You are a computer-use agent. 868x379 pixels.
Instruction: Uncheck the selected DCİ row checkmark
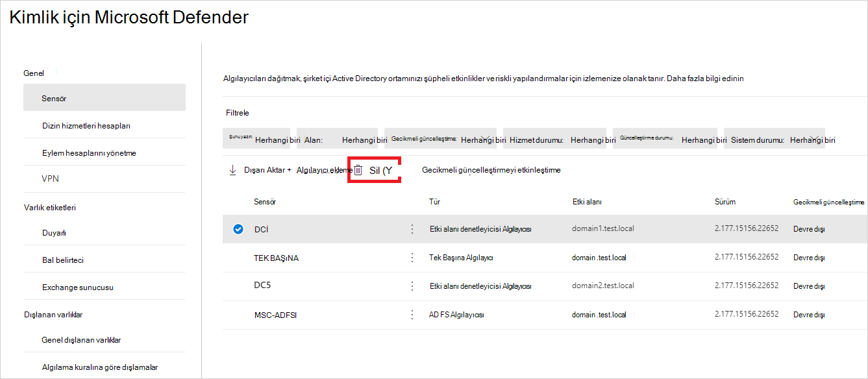(238, 229)
